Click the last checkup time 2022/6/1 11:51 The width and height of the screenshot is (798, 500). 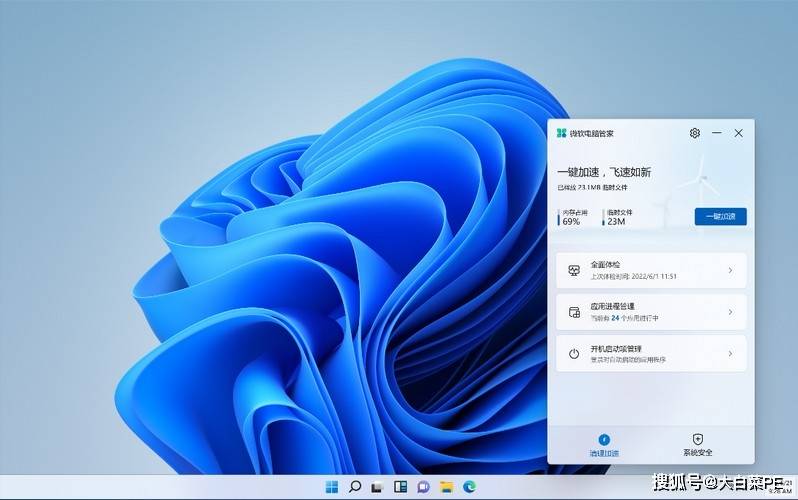pos(634,276)
